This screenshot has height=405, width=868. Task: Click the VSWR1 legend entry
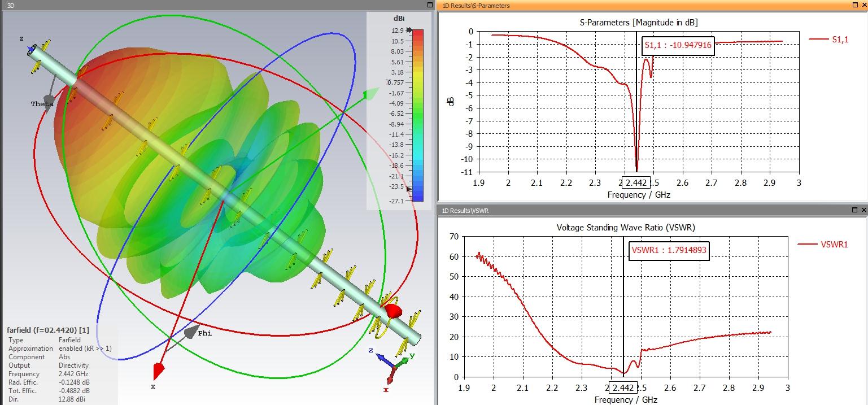coord(823,245)
